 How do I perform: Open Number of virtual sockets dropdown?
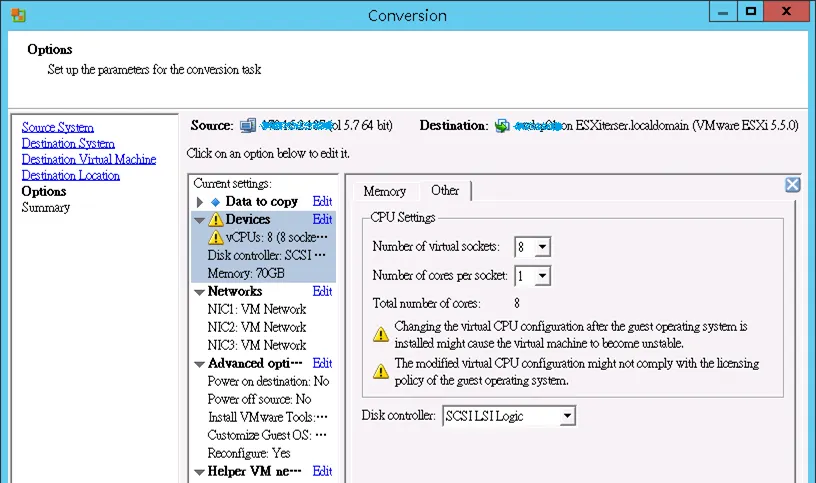(x=542, y=247)
